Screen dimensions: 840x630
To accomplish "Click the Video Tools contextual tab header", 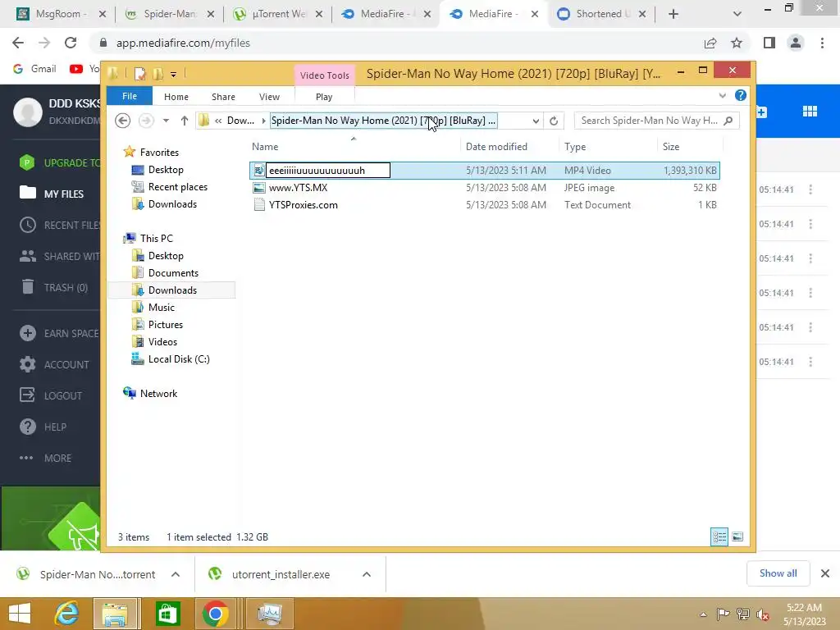I will (x=325, y=75).
